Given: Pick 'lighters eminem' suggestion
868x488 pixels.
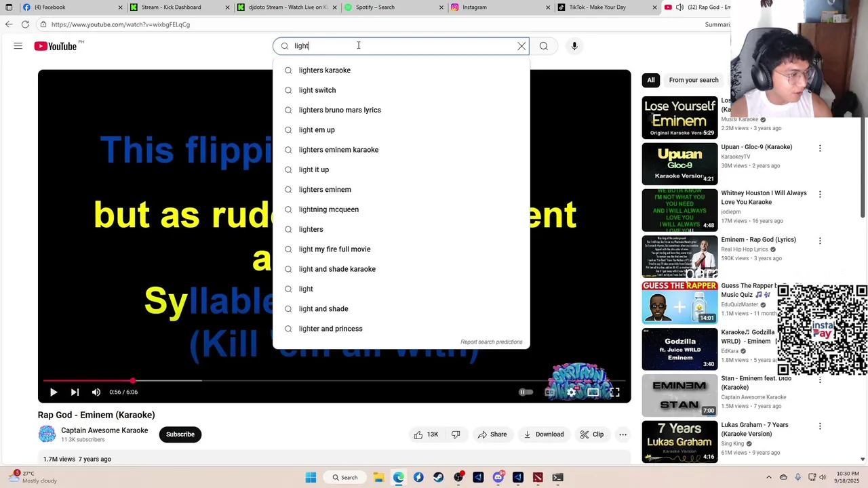Looking at the screenshot, I should click(x=401, y=190).
